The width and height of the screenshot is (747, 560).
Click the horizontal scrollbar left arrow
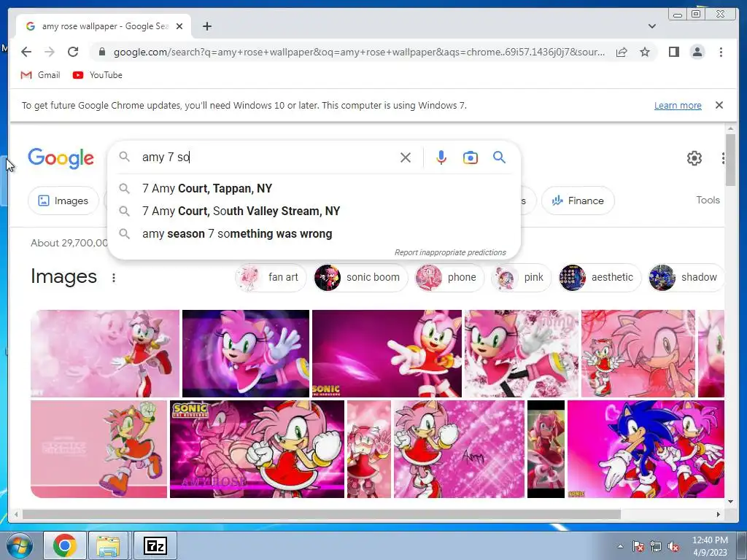[x=16, y=514]
